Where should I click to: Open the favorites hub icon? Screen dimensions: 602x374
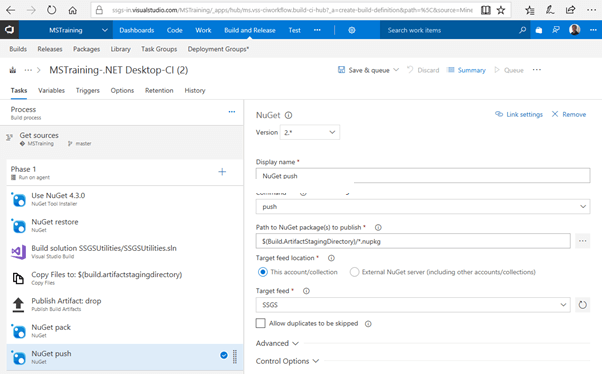pos(530,10)
